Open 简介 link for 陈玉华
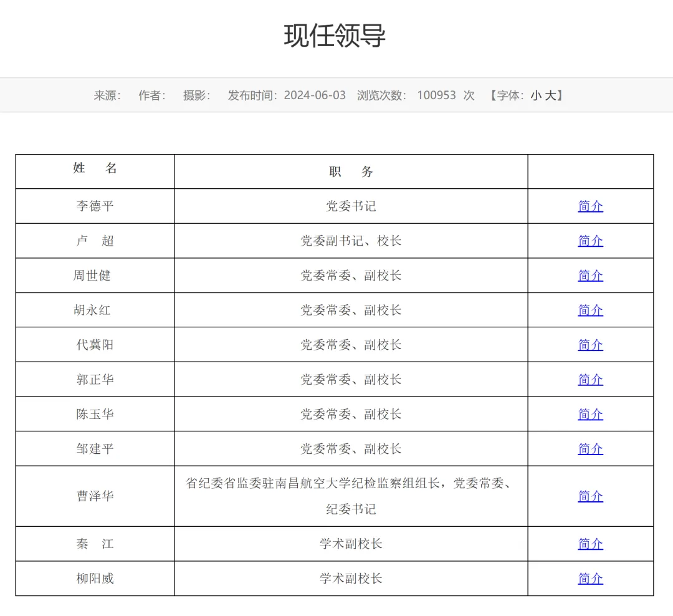The height and width of the screenshot is (616, 673). tap(590, 414)
